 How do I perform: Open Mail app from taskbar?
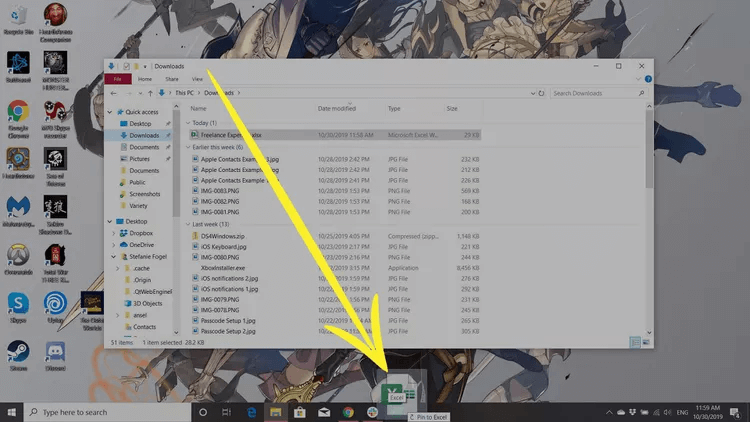point(324,412)
